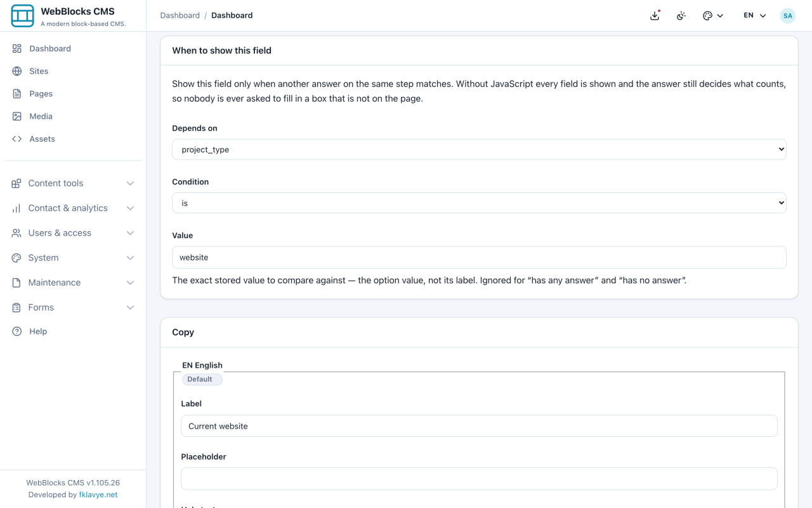This screenshot has height=508, width=812.
Task: Click the Help question mark icon
Action: coord(17,331)
